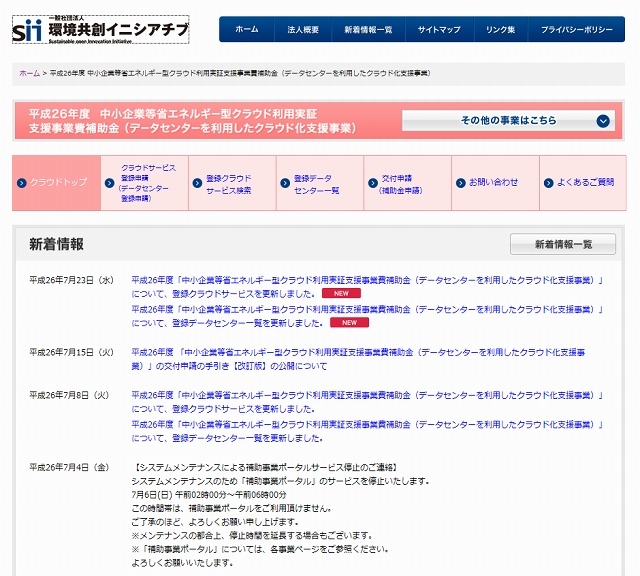640x576 pixels.
Task: Open the July 8 登録クラウドサービス update link
Action: [367, 402]
